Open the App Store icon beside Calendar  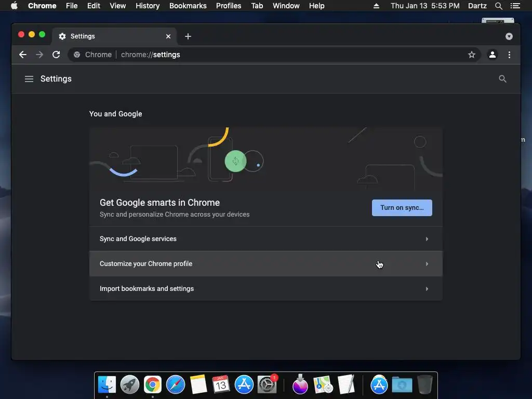tap(244, 385)
